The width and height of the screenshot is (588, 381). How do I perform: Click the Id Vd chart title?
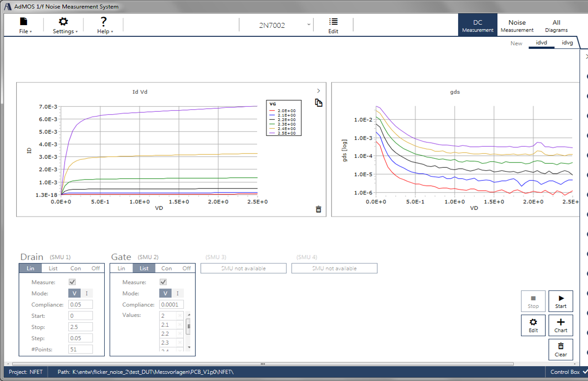point(140,92)
